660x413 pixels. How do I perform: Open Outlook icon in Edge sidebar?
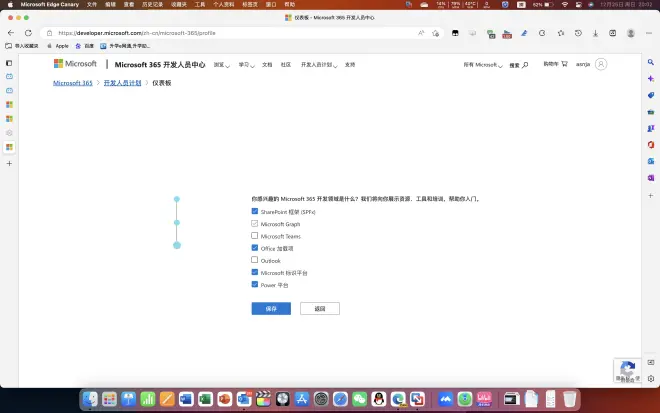(x=651, y=161)
